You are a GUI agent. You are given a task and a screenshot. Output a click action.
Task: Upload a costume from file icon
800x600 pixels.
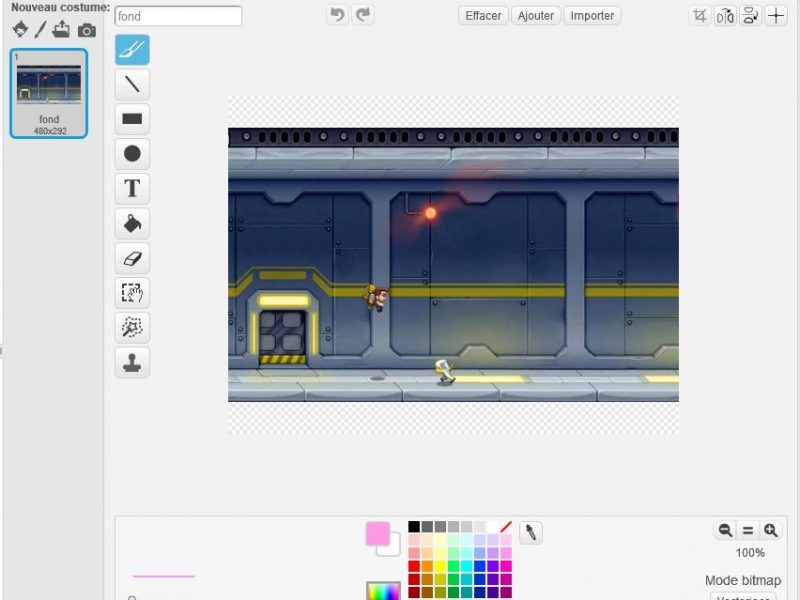pos(61,30)
